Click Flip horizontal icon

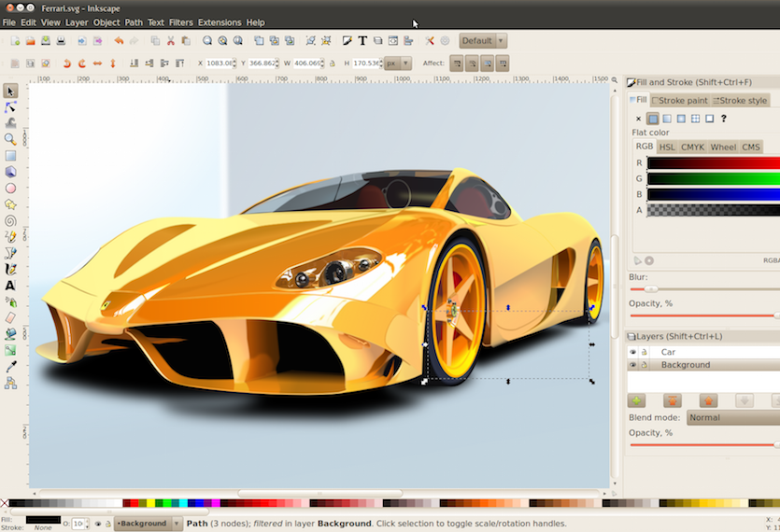tap(97, 63)
